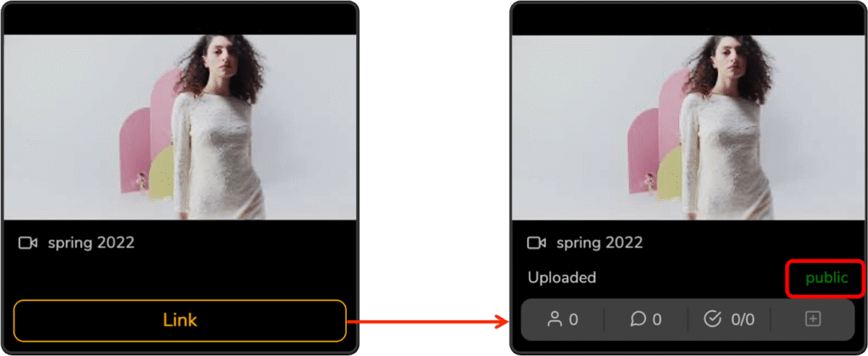Click the orange Link button
The width and height of the screenshot is (868, 356).
coord(180,320)
